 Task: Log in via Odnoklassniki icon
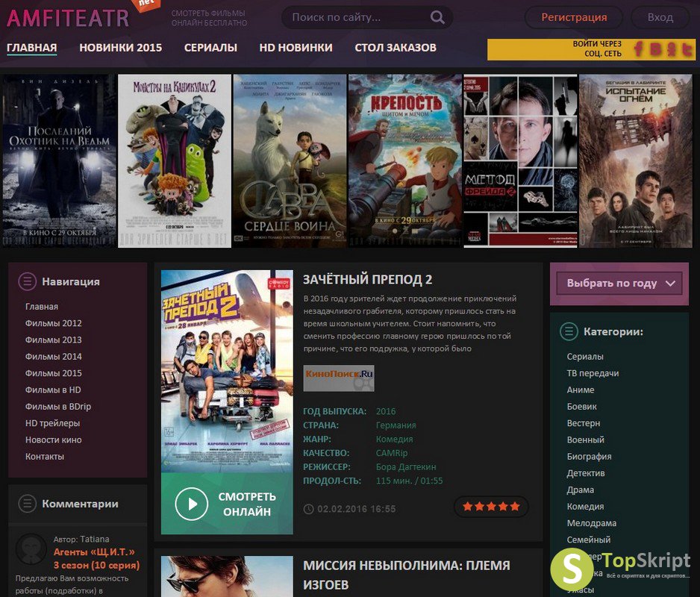[671, 49]
